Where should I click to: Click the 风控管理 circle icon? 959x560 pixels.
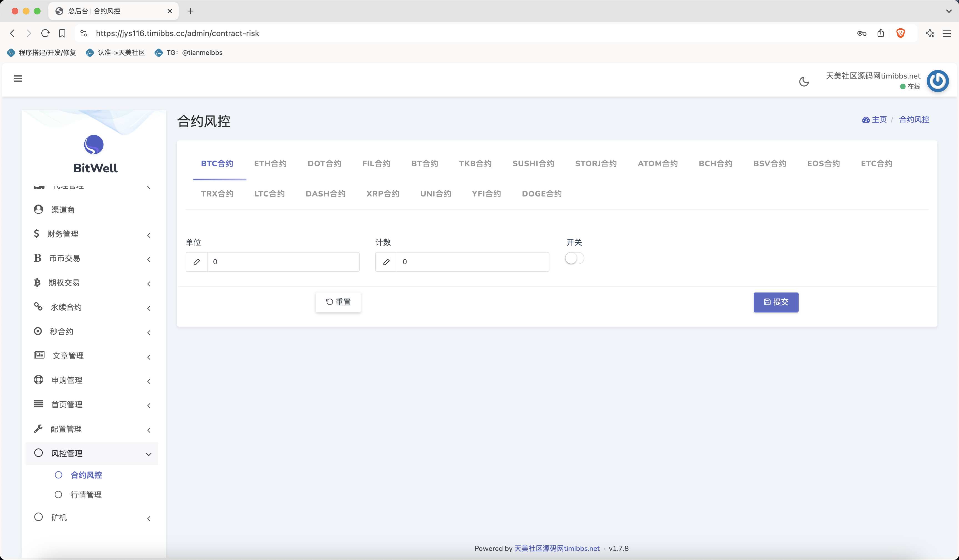pyautogui.click(x=39, y=453)
